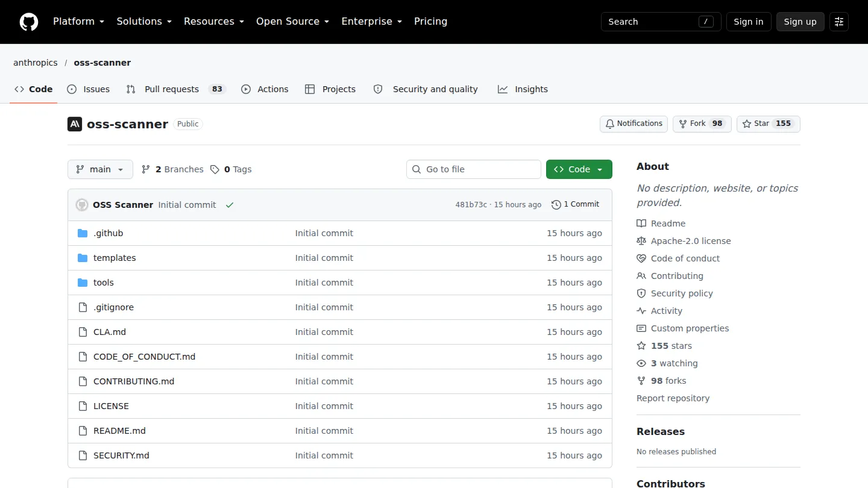Expand the Enterprise menu
Viewport: 868px width, 488px height.
click(372, 22)
